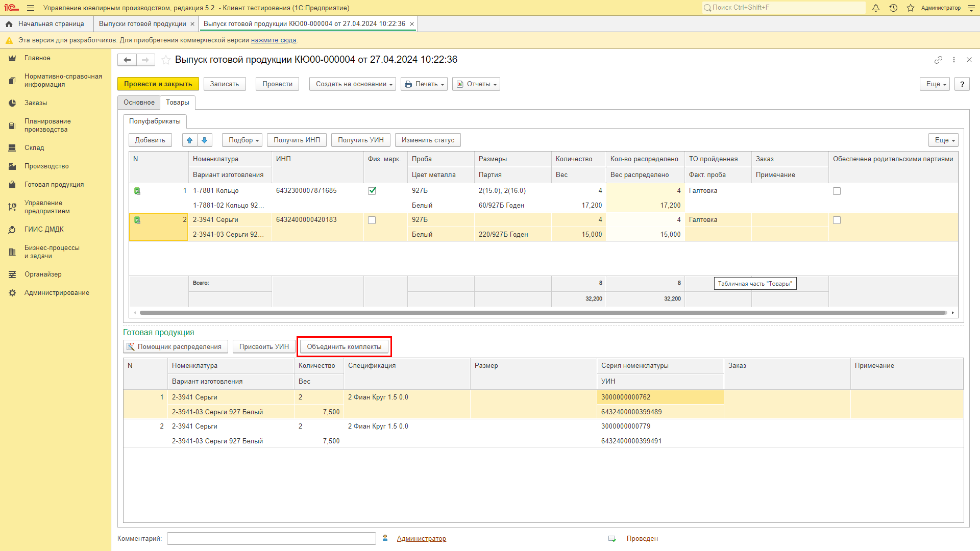
Task: Go forward with the right arrow button
Action: (x=145, y=60)
